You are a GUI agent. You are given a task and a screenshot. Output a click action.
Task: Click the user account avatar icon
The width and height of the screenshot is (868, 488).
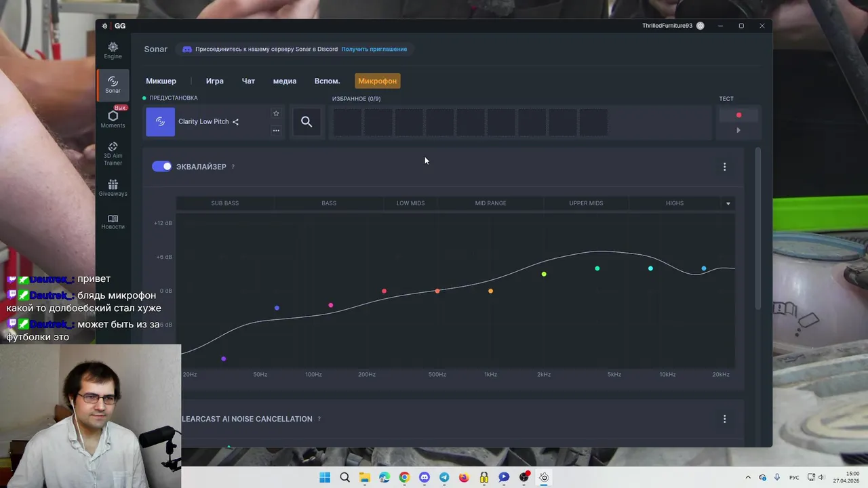coord(701,26)
